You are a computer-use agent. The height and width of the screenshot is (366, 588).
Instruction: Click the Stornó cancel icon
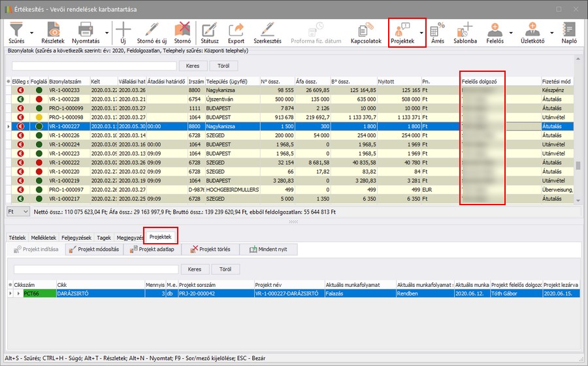click(182, 33)
